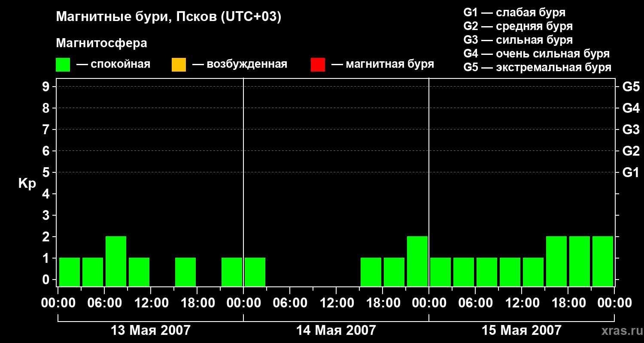Click the Kp 2 bar at 21:00–00:00 on 14 May

(x=417, y=261)
